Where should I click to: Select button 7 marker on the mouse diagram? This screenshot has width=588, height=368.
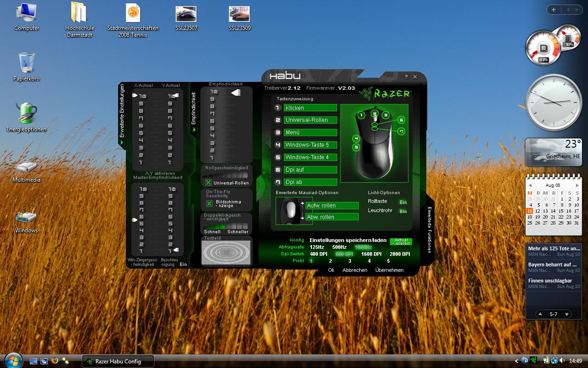[401, 132]
